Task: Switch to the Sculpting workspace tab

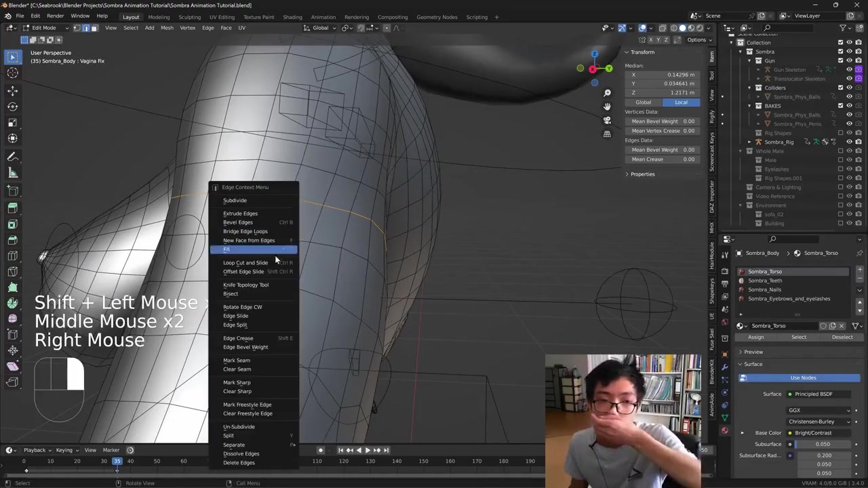Action: (189, 17)
